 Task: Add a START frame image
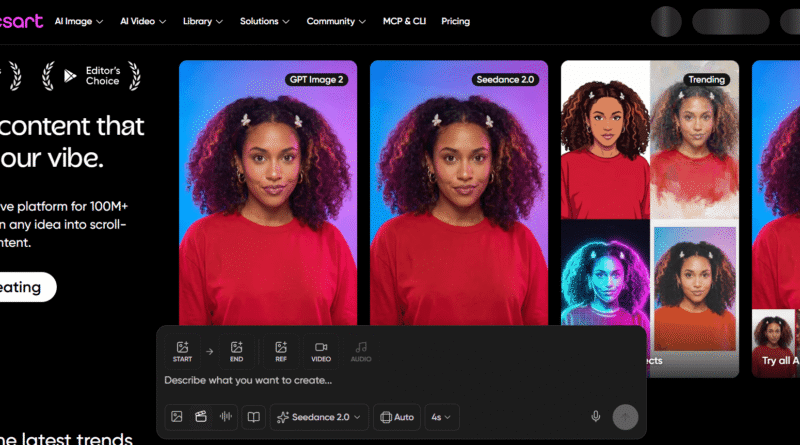[182, 351]
